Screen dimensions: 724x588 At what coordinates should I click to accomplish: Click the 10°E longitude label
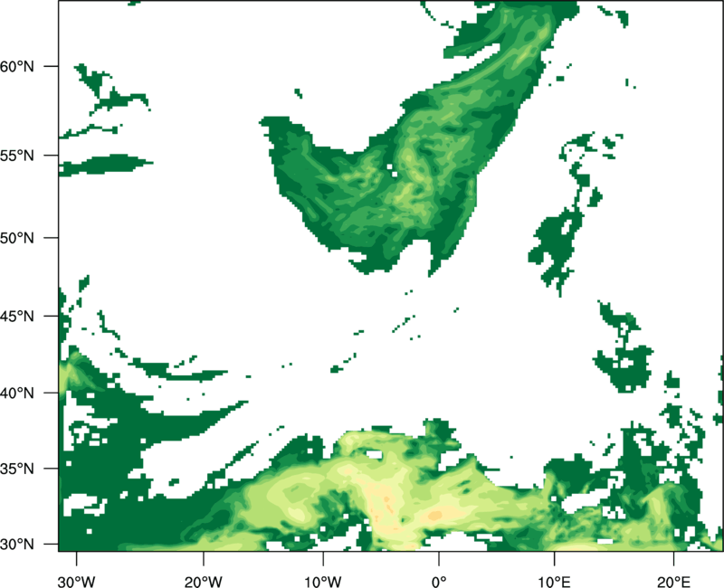pyautogui.click(x=554, y=582)
